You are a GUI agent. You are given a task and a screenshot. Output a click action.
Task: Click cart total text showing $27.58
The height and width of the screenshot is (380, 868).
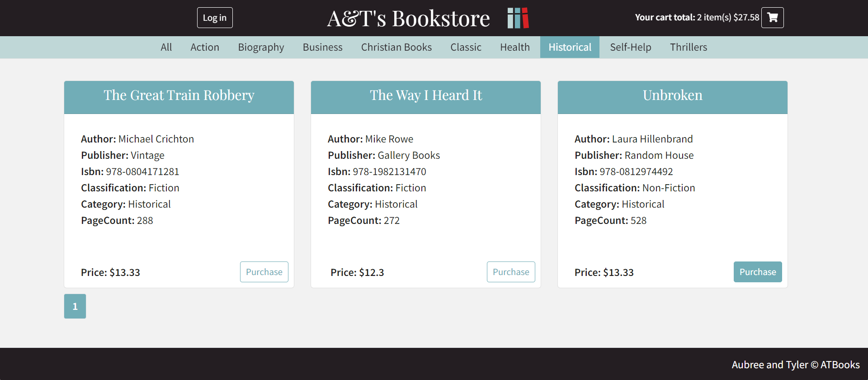[697, 17]
